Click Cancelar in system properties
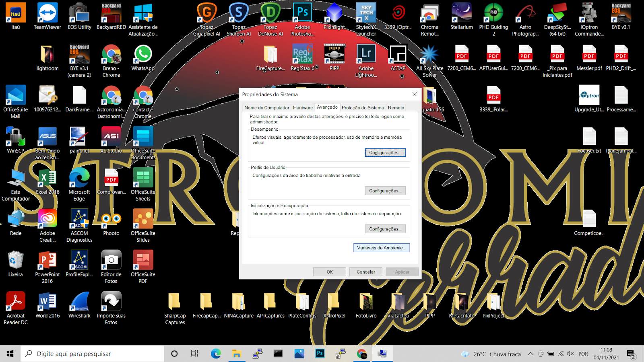644x362 pixels. pyautogui.click(x=366, y=272)
